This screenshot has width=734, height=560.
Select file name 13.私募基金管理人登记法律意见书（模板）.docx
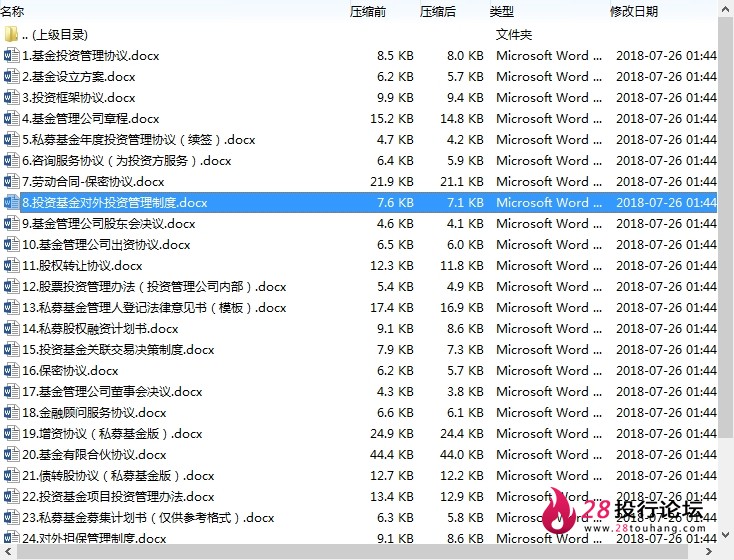tap(154, 307)
